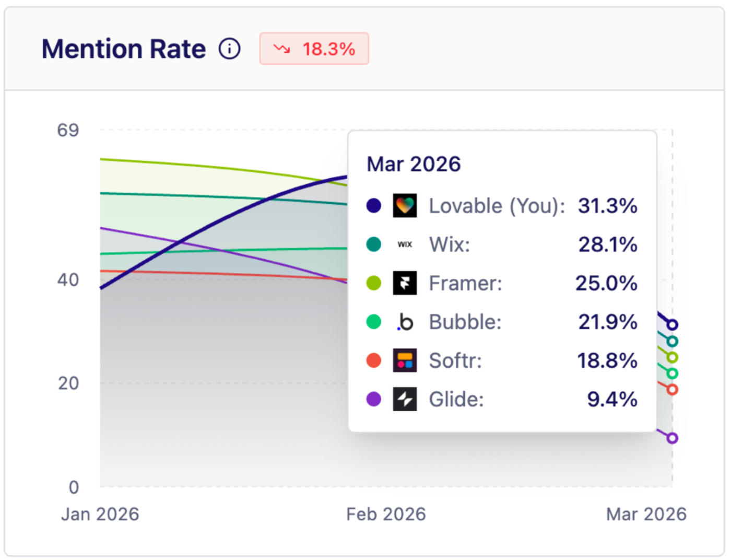Toggle the teal Wix series dot
731x560 pixels.
(x=373, y=244)
